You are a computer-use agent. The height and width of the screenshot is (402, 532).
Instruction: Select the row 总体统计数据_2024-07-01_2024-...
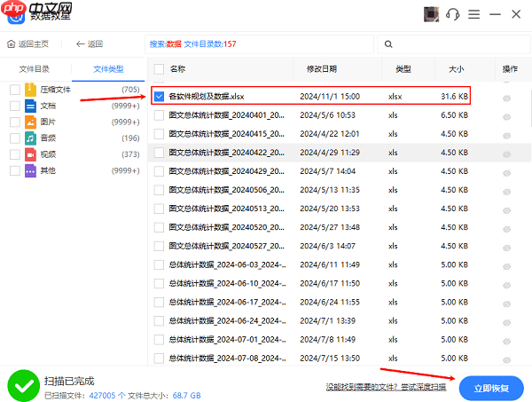coord(340,339)
